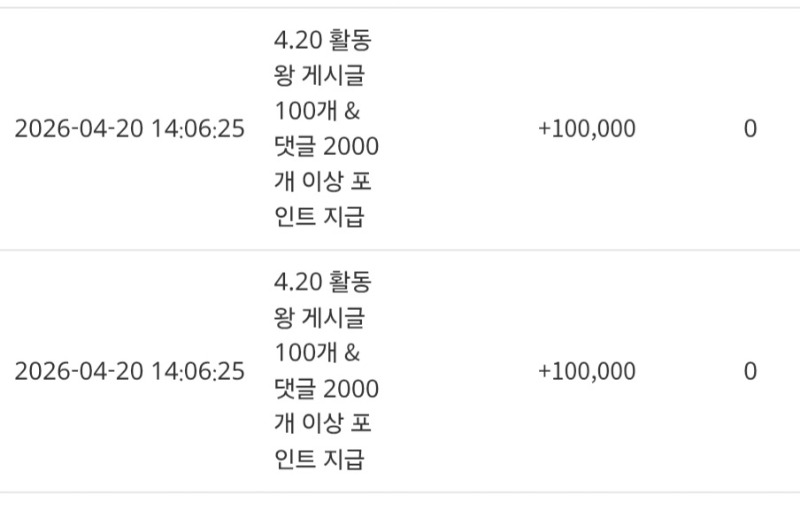Click '4.20 활동' text in the second entry
Image resolution: width=800 pixels, height=511 pixels.
coord(323,283)
